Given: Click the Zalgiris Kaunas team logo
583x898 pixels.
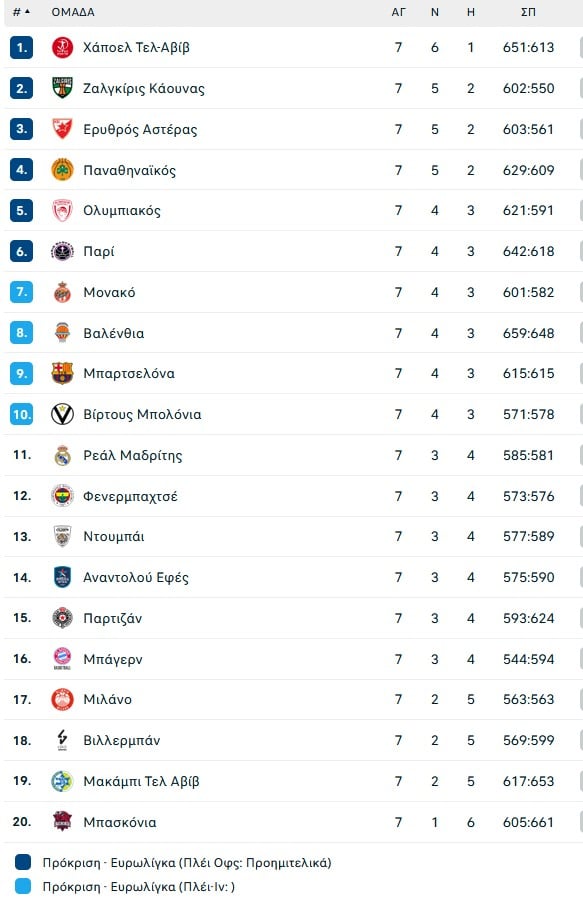Looking at the screenshot, I should pyautogui.click(x=62, y=88).
